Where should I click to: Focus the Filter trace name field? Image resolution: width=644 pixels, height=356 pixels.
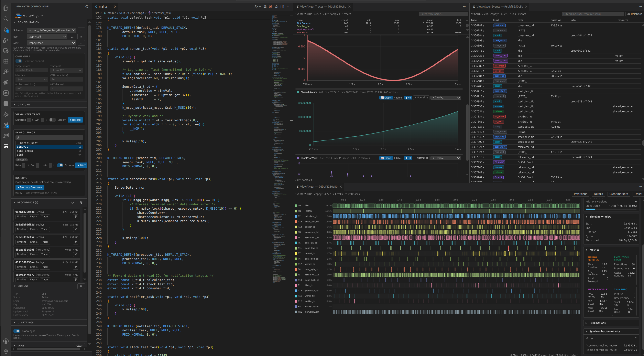point(443,14)
